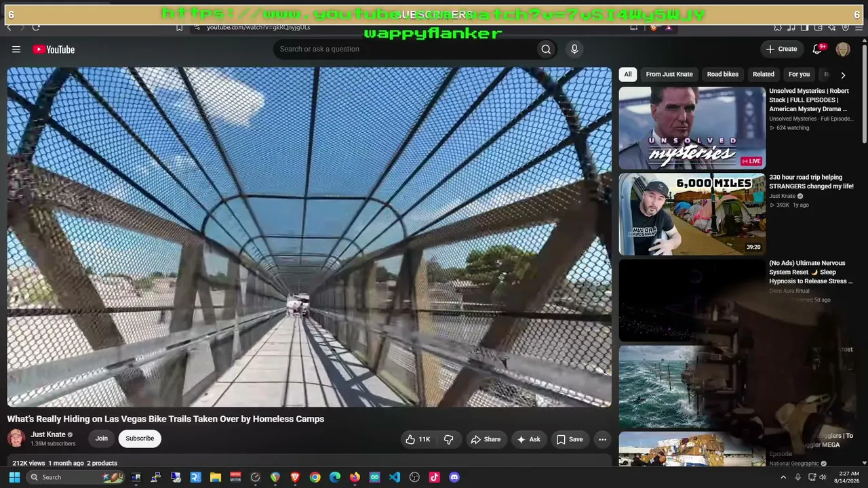The width and height of the screenshot is (868, 488).
Task: Click the Ask button
Action: click(529, 439)
